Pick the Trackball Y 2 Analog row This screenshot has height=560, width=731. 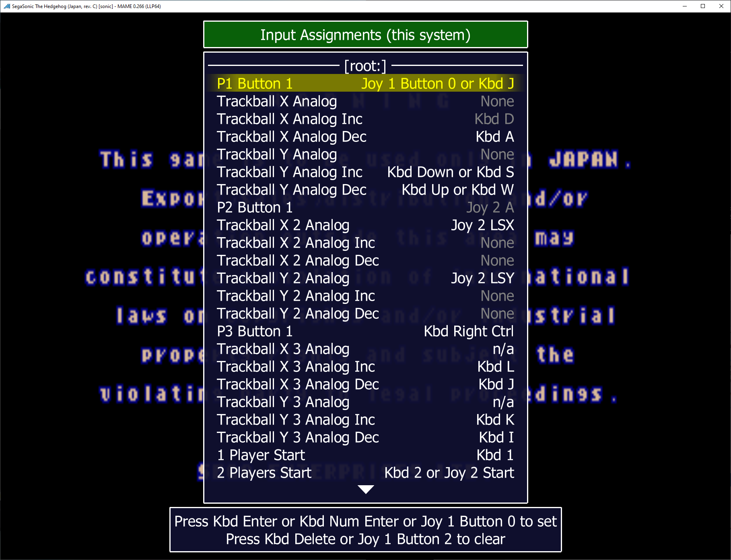pyautogui.click(x=365, y=278)
